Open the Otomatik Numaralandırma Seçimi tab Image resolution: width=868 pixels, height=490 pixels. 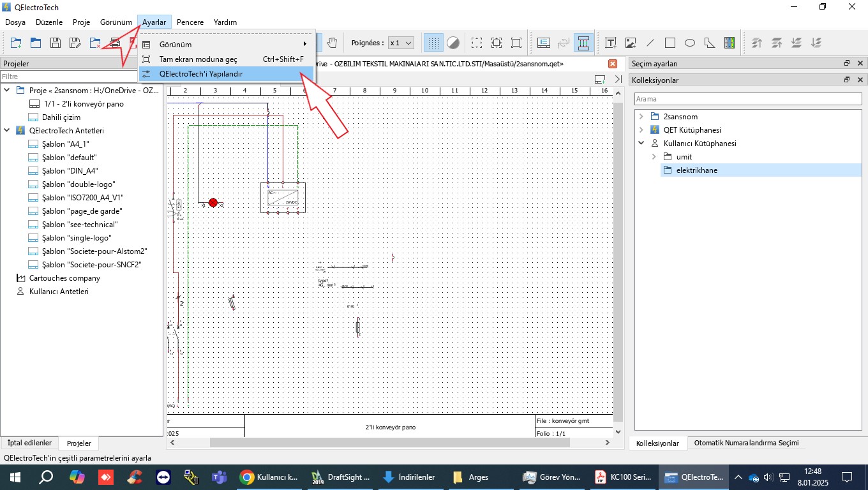coord(745,443)
